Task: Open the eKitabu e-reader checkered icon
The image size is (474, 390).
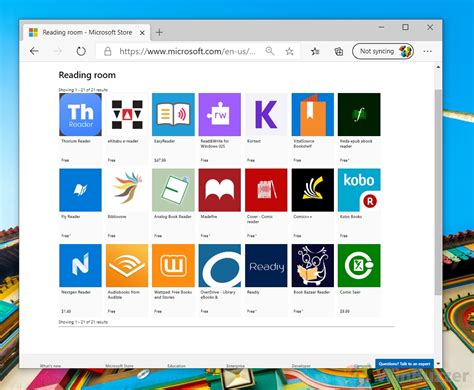Action: click(x=127, y=114)
